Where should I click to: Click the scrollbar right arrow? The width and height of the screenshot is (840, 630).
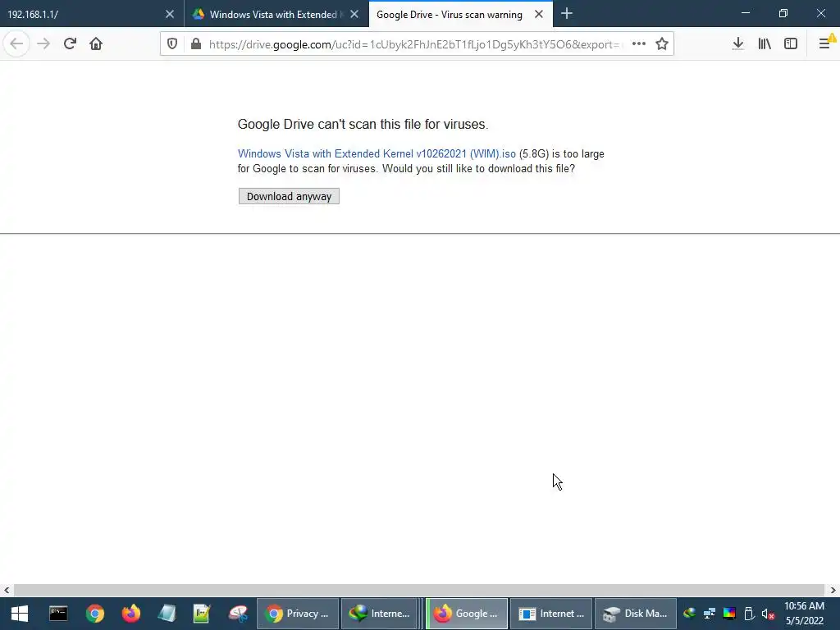833,591
